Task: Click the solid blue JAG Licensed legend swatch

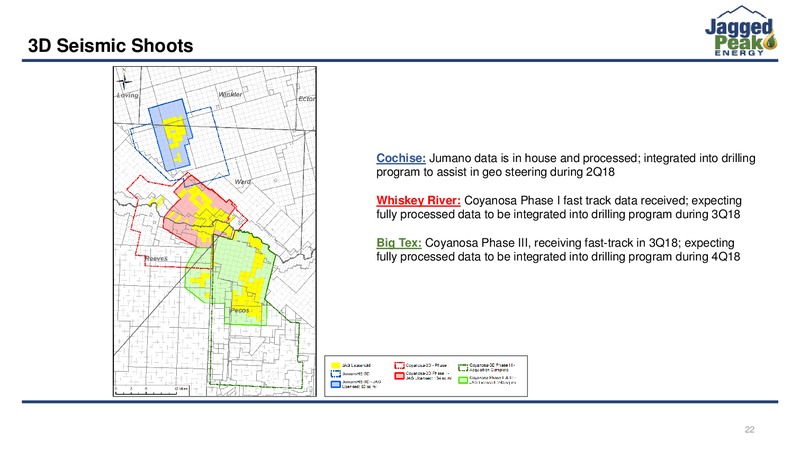Action: pyautogui.click(x=335, y=384)
